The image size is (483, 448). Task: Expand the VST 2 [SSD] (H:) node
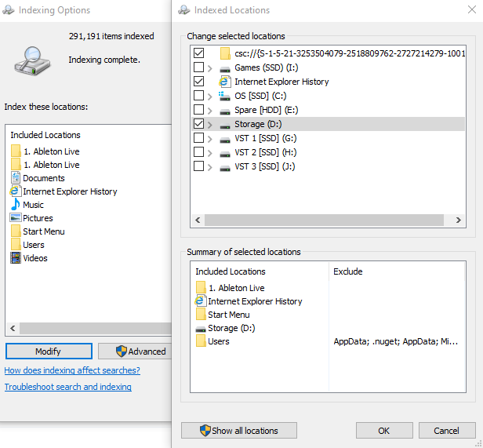(x=210, y=153)
